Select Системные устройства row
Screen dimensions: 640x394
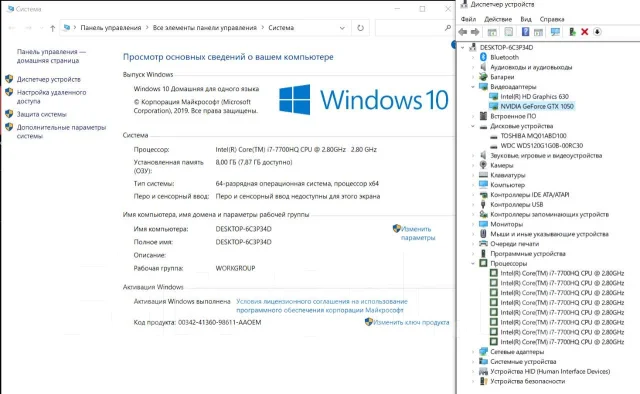click(523, 361)
